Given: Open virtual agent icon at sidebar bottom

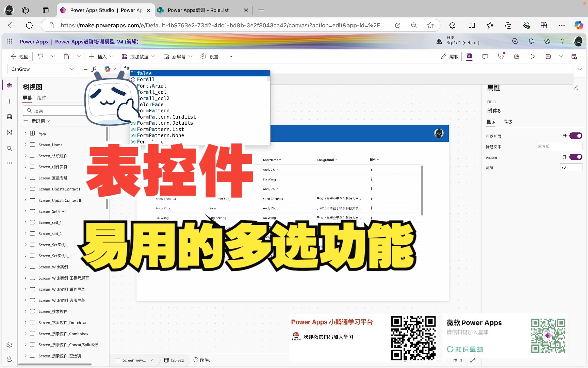Looking at the screenshot, I should tap(10, 359).
